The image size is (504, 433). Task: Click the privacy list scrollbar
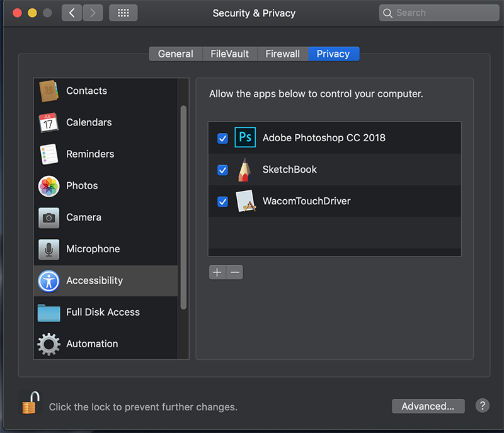(x=183, y=207)
